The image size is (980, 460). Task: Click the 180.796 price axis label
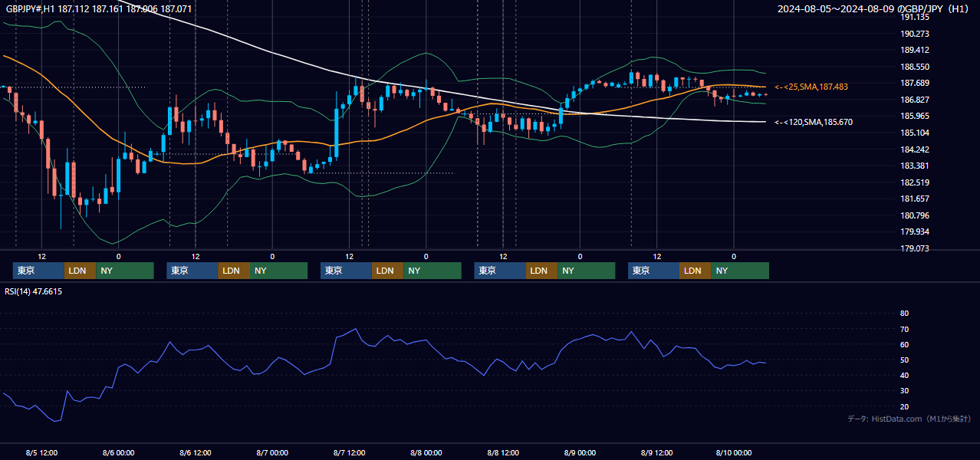click(914, 215)
